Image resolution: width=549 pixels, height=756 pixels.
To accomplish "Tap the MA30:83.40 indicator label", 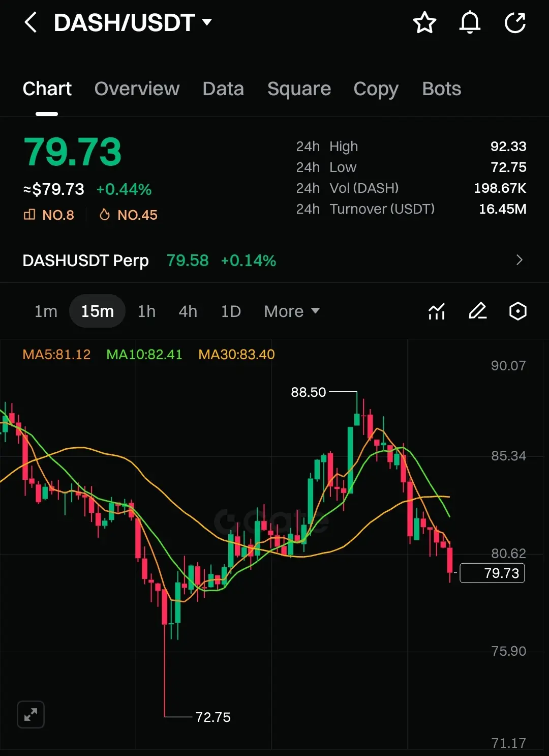I will [236, 354].
